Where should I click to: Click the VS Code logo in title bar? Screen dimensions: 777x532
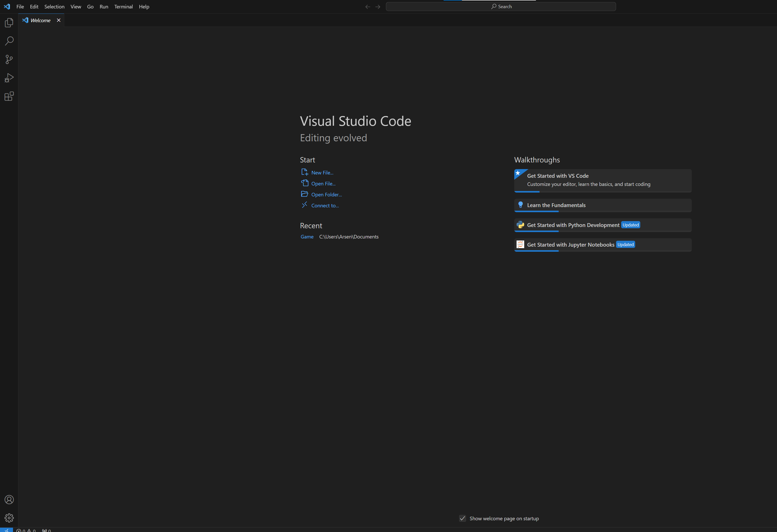[7, 7]
